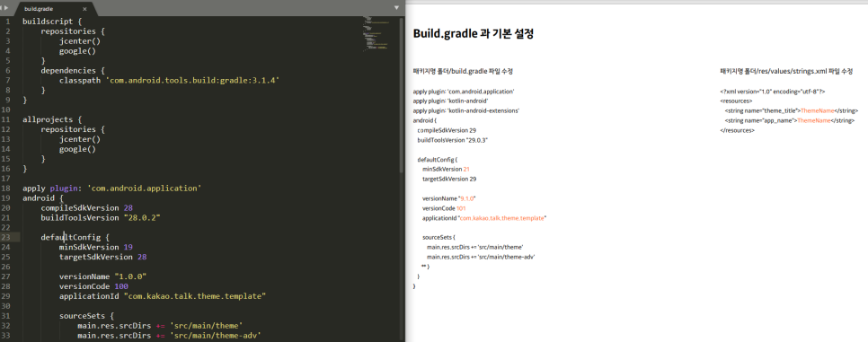Click the closing '</resources>' tag

point(737,130)
